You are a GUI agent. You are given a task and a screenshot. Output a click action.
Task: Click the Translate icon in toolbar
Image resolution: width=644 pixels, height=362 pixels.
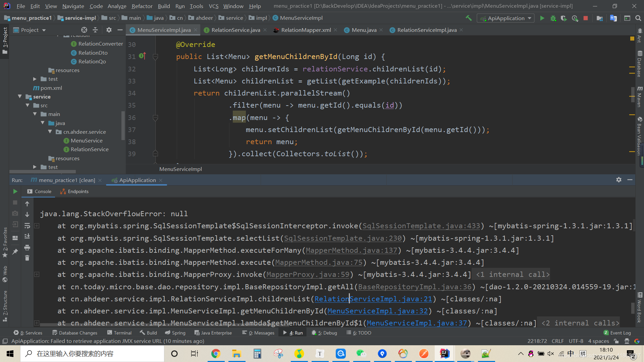tap(613, 18)
